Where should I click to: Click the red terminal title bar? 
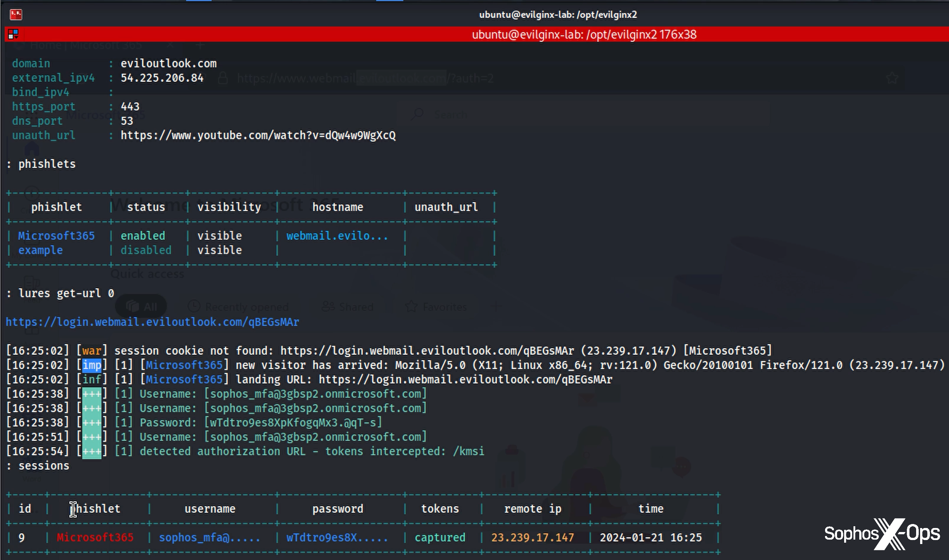(584, 35)
